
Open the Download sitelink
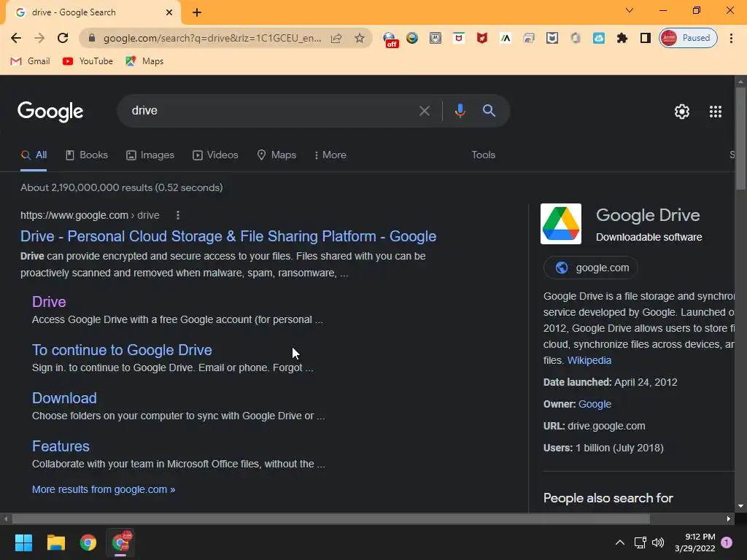coord(64,398)
